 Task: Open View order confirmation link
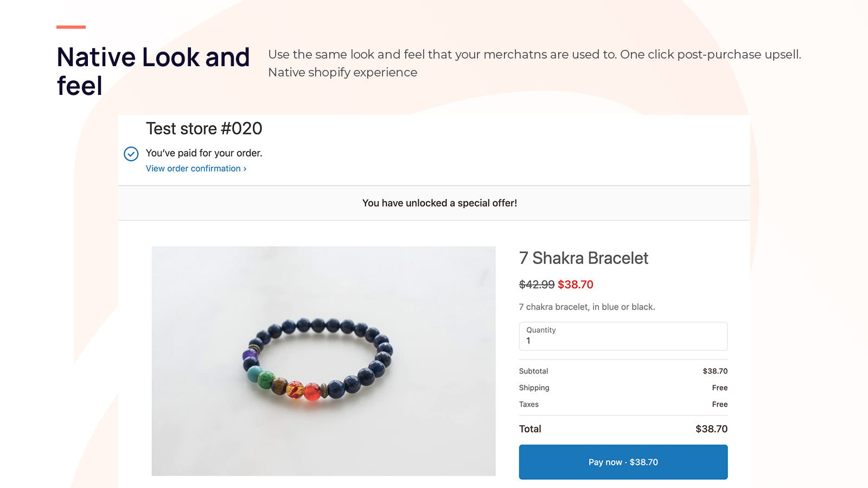click(x=193, y=169)
